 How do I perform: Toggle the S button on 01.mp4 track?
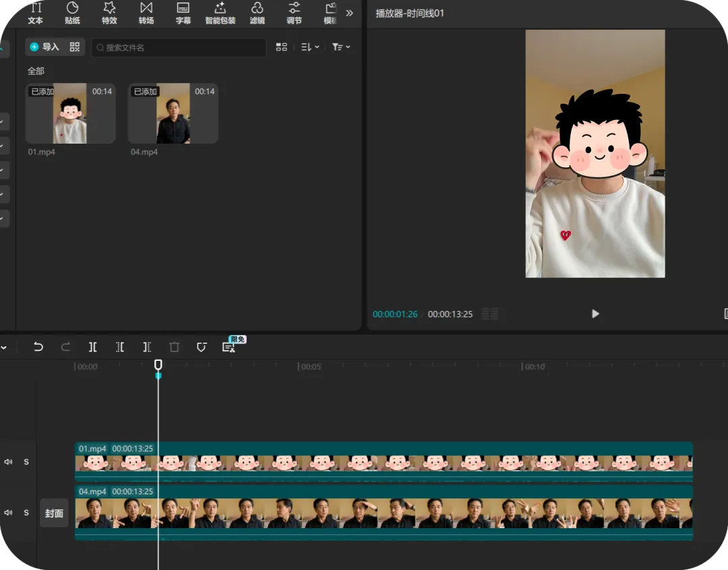26,462
